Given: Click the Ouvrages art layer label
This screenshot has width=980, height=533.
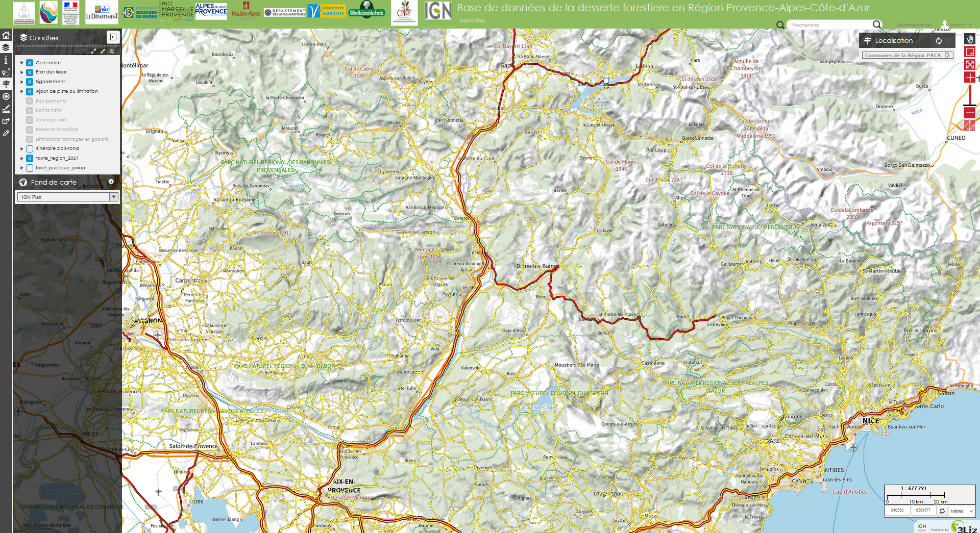Looking at the screenshot, I should point(51,120).
